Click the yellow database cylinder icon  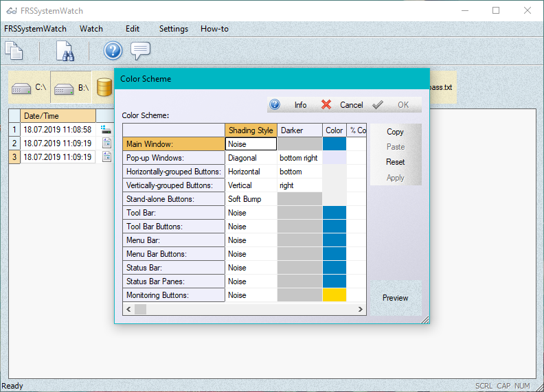104,87
